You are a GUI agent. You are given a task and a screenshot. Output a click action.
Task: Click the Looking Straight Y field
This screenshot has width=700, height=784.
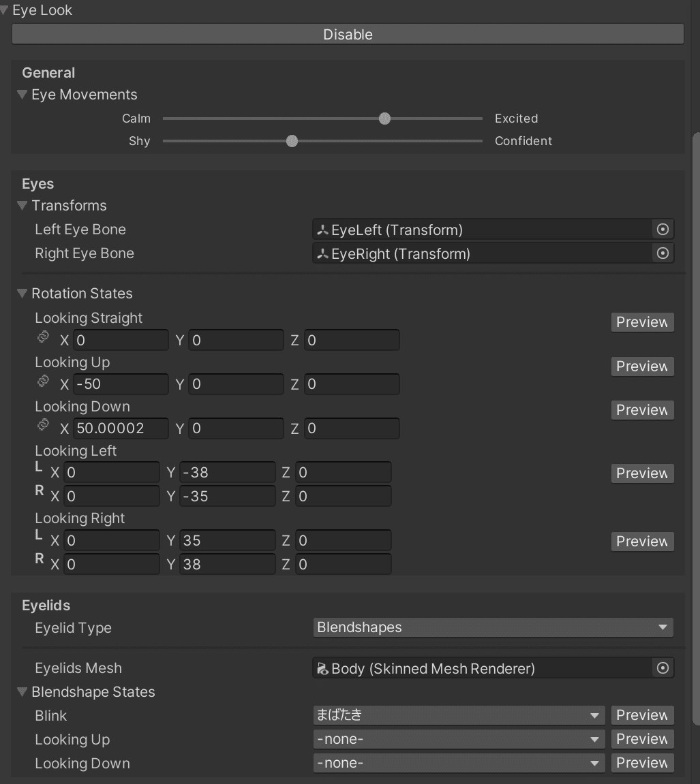pos(236,340)
